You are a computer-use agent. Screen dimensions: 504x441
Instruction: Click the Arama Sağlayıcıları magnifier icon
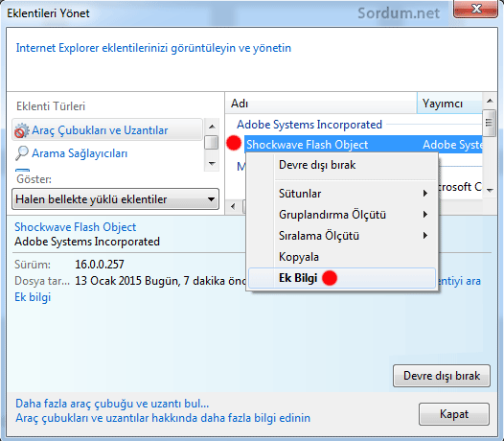[x=22, y=153]
